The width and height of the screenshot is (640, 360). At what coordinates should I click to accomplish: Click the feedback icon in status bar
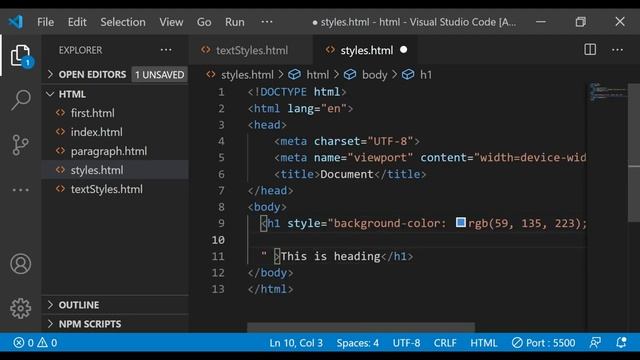click(x=595, y=342)
